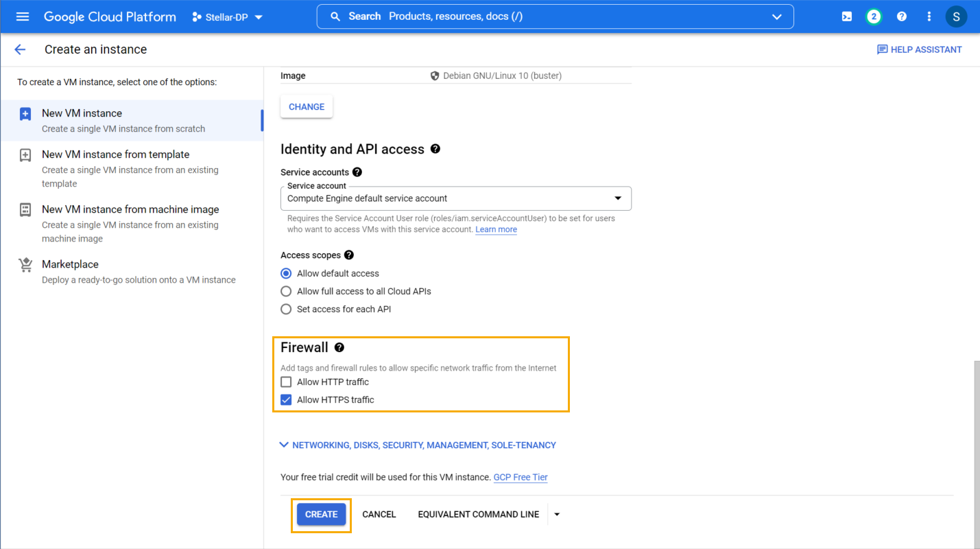Open the hamburger navigation menu
980x549 pixels.
click(23, 16)
